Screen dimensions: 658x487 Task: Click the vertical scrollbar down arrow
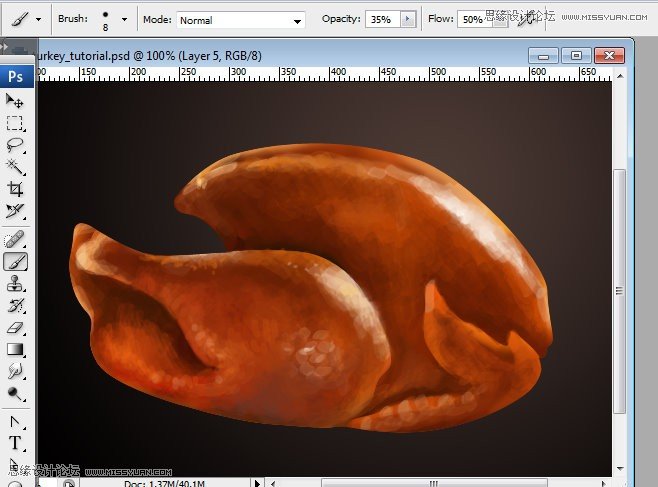(620, 469)
